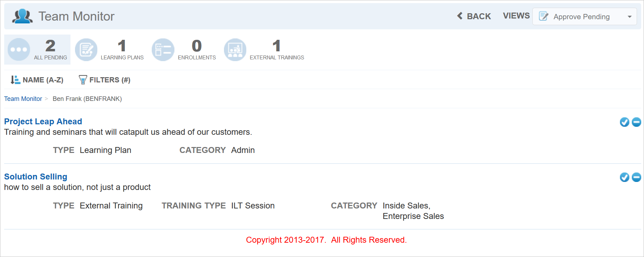The height and width of the screenshot is (257, 644).
Task: Click the Views dropdown arrow
Action: [630, 17]
